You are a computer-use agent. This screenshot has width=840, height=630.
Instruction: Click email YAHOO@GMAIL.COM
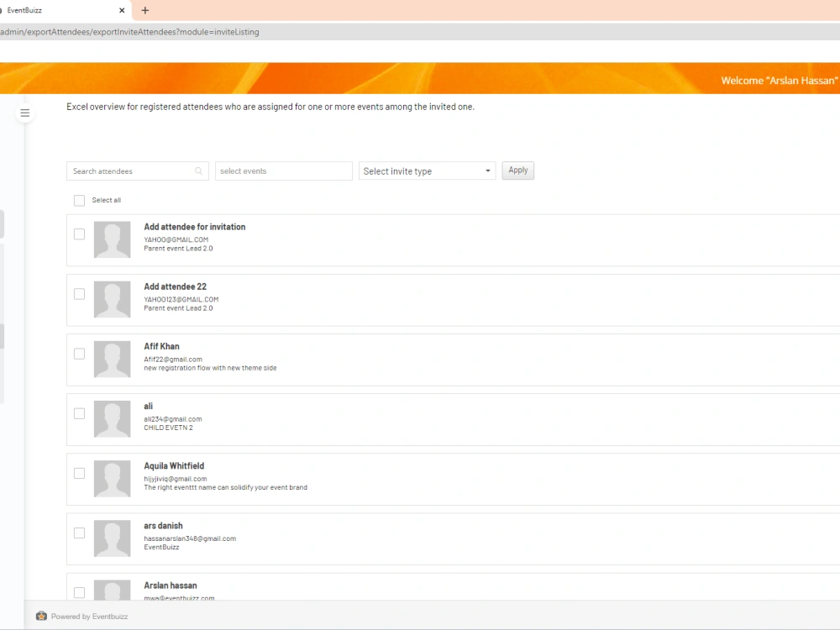click(x=176, y=239)
